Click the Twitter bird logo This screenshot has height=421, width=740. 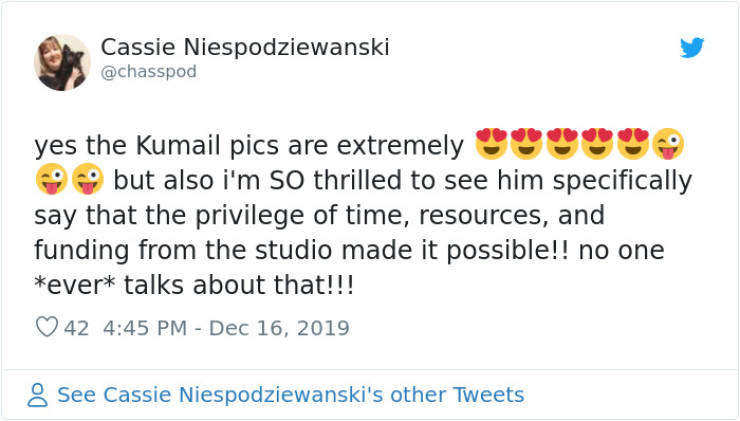click(x=692, y=47)
